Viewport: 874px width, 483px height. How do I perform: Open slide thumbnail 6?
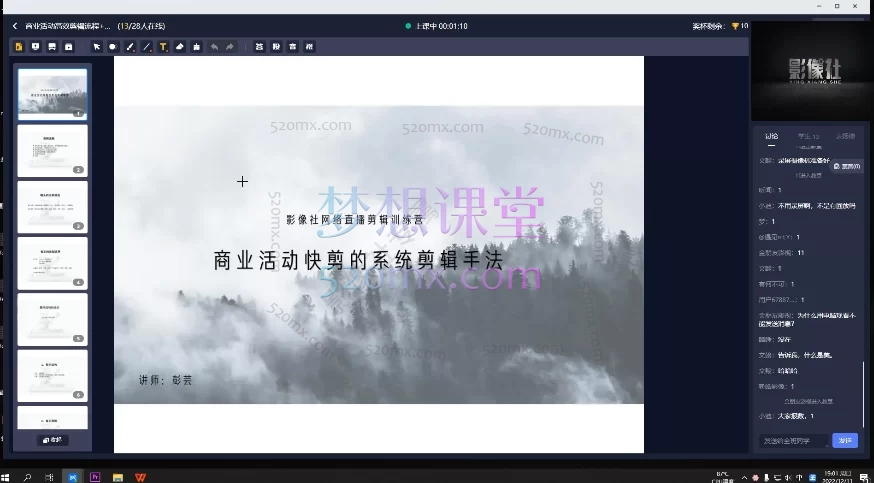point(52,375)
